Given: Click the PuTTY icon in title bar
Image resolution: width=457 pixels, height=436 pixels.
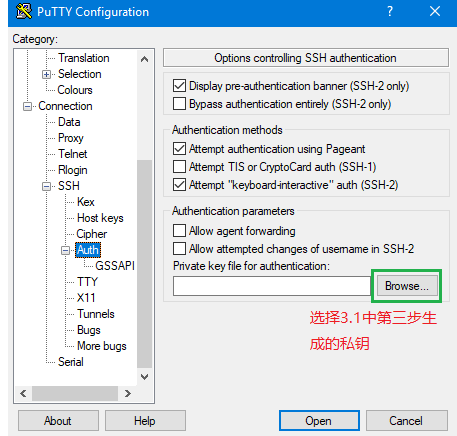Looking at the screenshot, I should click(x=24, y=11).
